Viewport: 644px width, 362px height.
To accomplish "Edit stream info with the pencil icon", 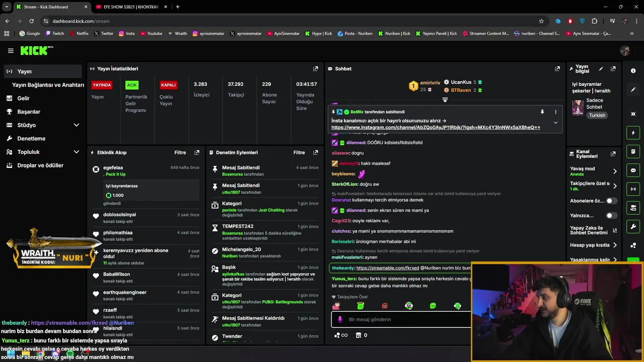I will pos(601,69).
